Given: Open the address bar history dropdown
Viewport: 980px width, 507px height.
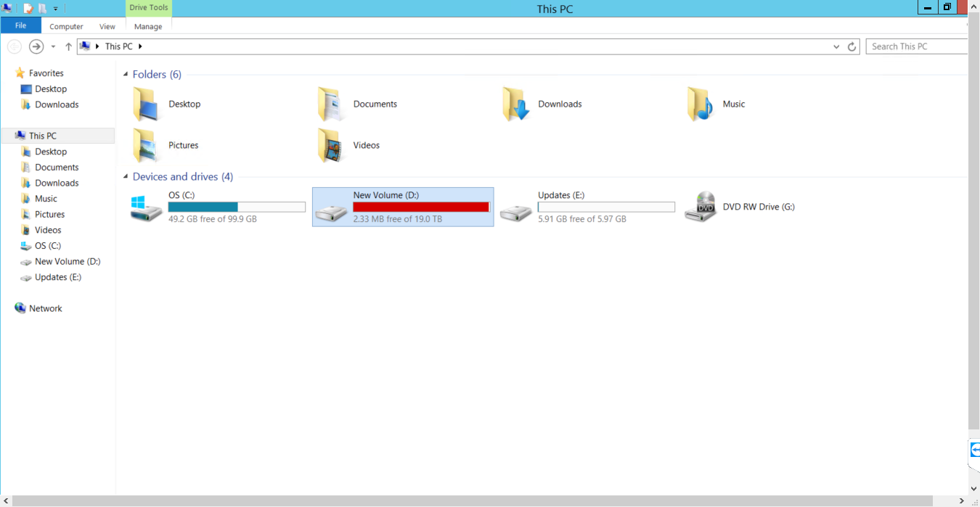Looking at the screenshot, I should (x=836, y=46).
